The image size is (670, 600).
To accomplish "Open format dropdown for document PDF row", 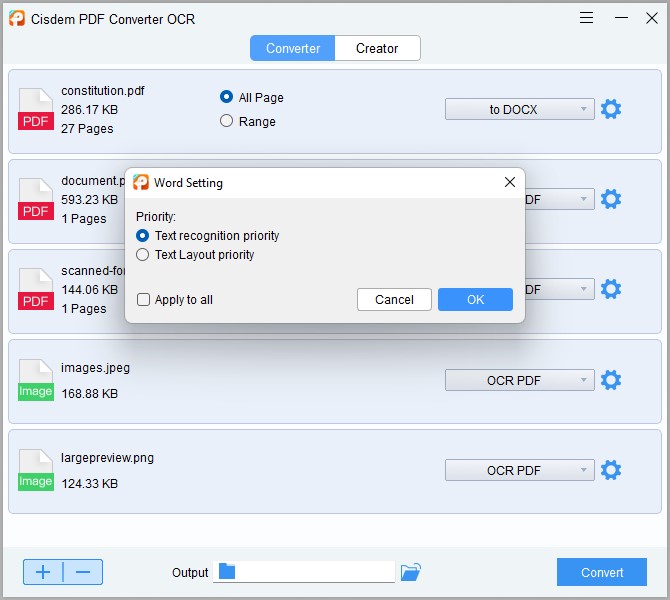I will pos(559,199).
